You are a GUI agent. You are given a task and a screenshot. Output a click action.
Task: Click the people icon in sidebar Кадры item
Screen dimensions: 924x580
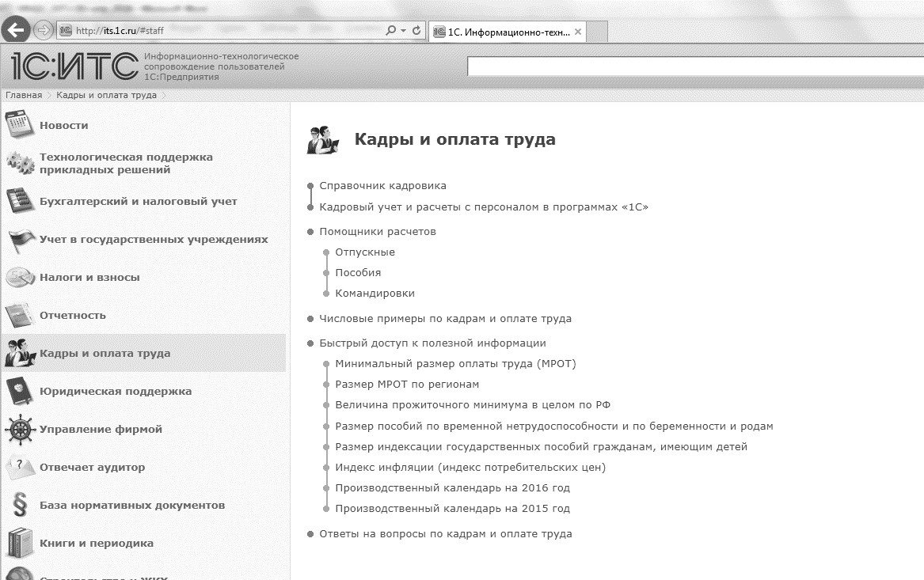[x=20, y=353]
